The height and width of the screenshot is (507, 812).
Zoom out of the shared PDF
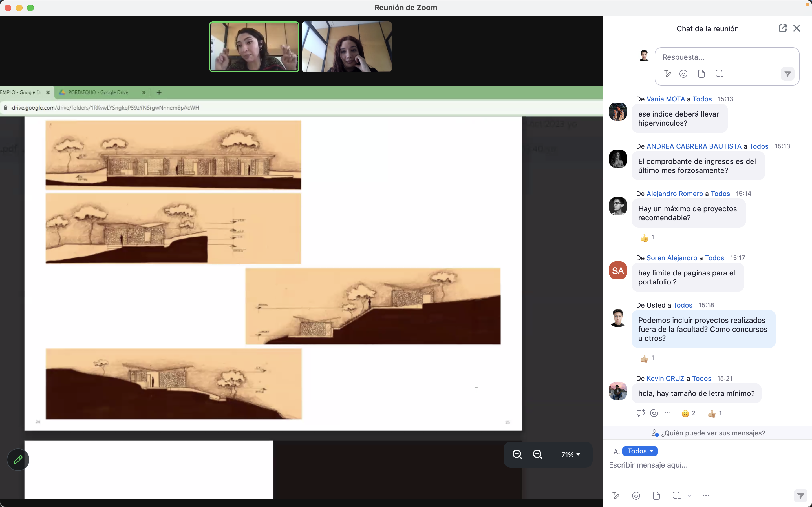click(517, 454)
